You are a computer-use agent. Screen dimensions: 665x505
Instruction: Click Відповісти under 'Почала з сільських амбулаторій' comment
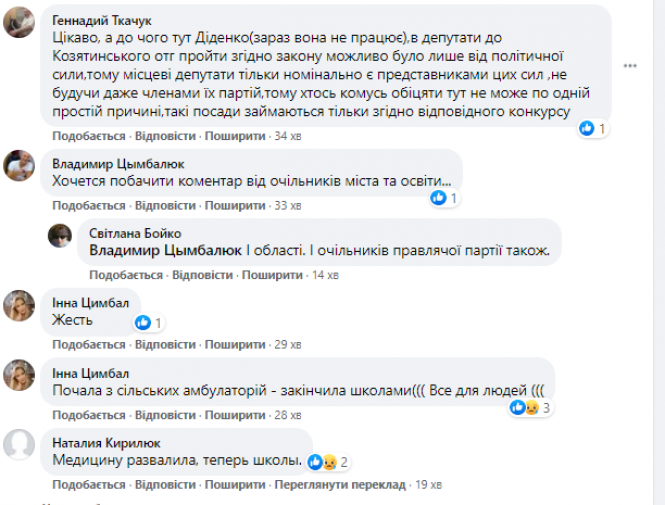pyautogui.click(x=165, y=415)
